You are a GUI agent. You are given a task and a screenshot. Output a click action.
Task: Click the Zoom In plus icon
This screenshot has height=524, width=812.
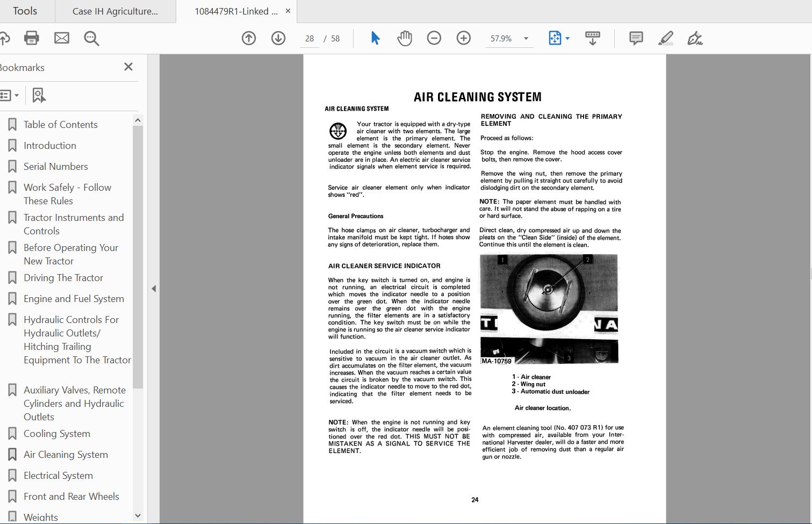[463, 38]
